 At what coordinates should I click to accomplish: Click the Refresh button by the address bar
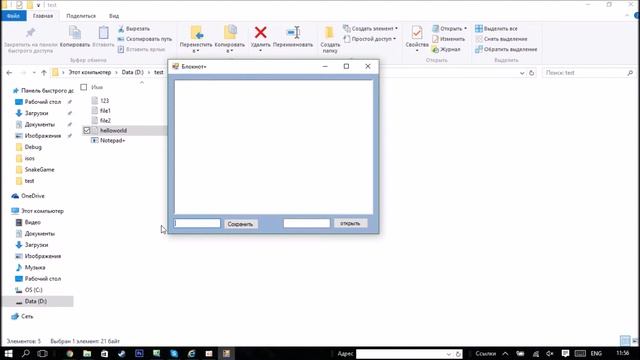coord(531,73)
